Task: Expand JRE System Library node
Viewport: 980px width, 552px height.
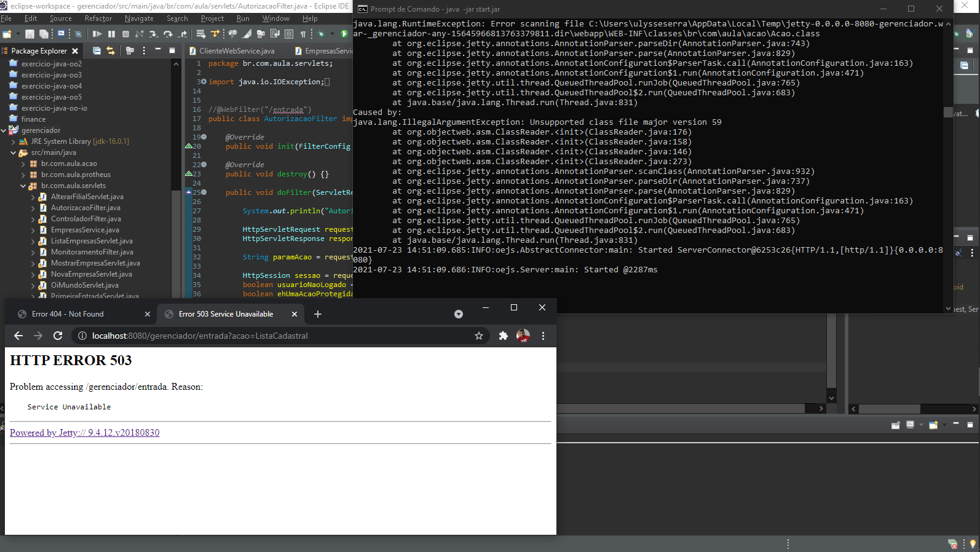Action: point(14,141)
